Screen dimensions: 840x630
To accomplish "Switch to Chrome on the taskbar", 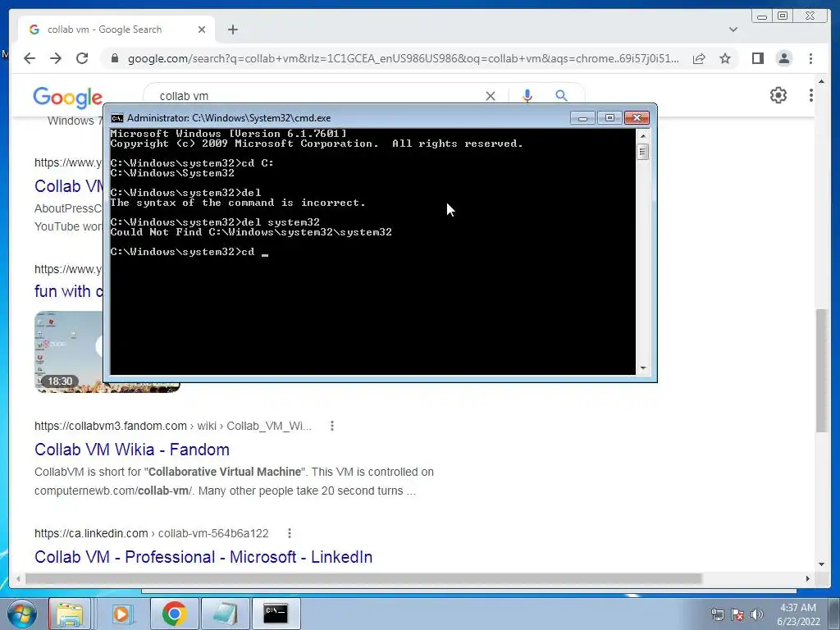I will click(174, 614).
